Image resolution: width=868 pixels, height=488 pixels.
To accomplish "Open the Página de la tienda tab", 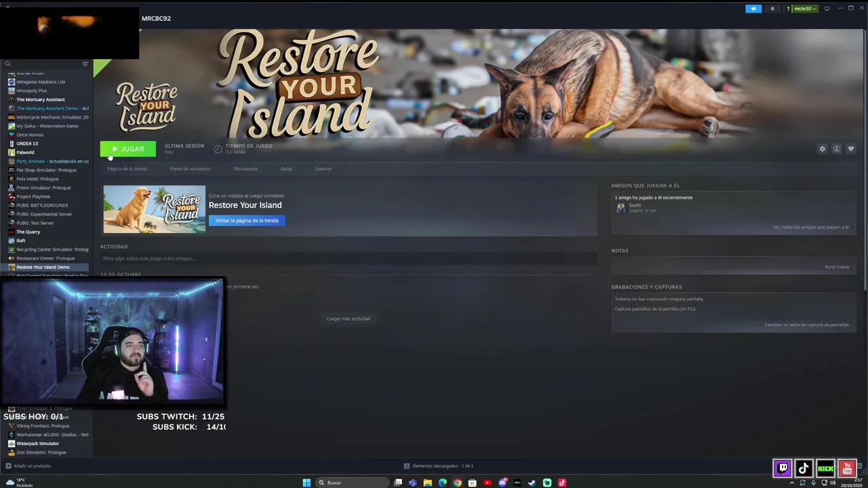I will tap(127, 169).
